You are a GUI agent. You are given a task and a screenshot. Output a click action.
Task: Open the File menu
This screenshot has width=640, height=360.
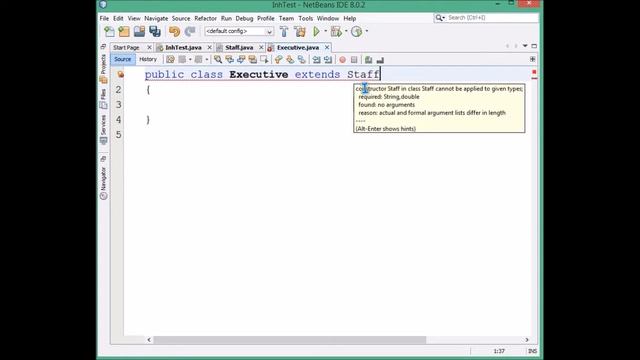point(104,18)
